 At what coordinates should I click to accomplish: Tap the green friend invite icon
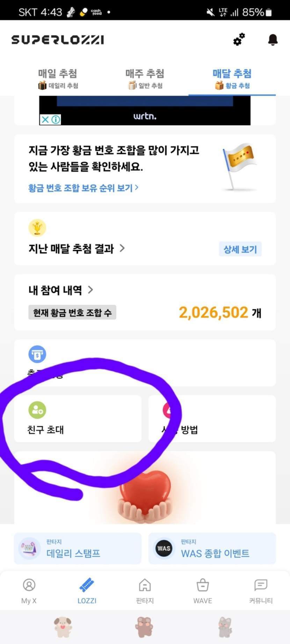click(x=37, y=410)
